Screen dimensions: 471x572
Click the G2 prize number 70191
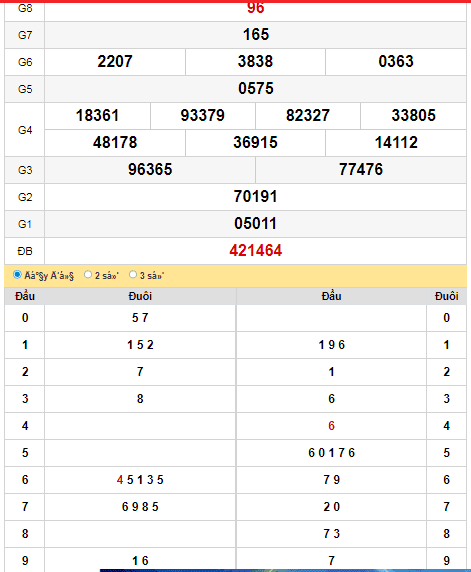255,197
